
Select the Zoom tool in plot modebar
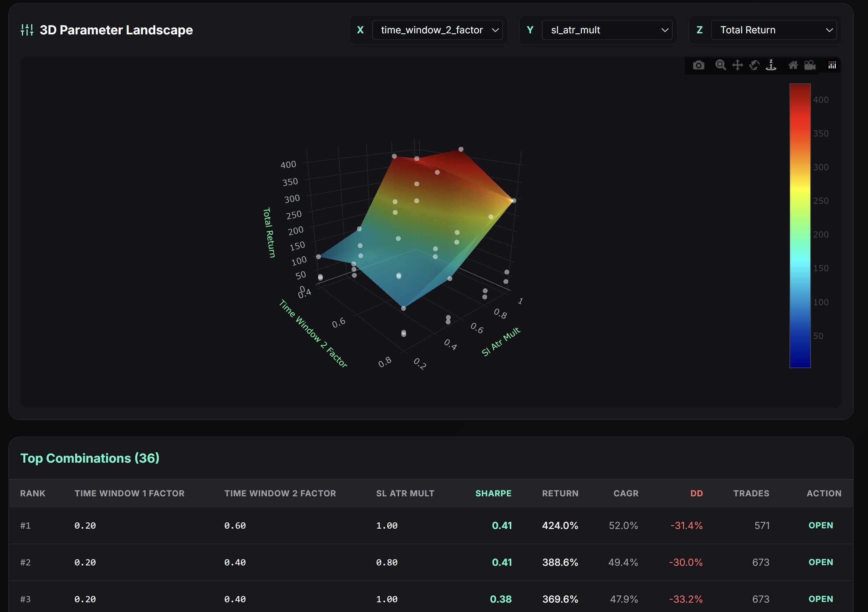[x=720, y=65]
